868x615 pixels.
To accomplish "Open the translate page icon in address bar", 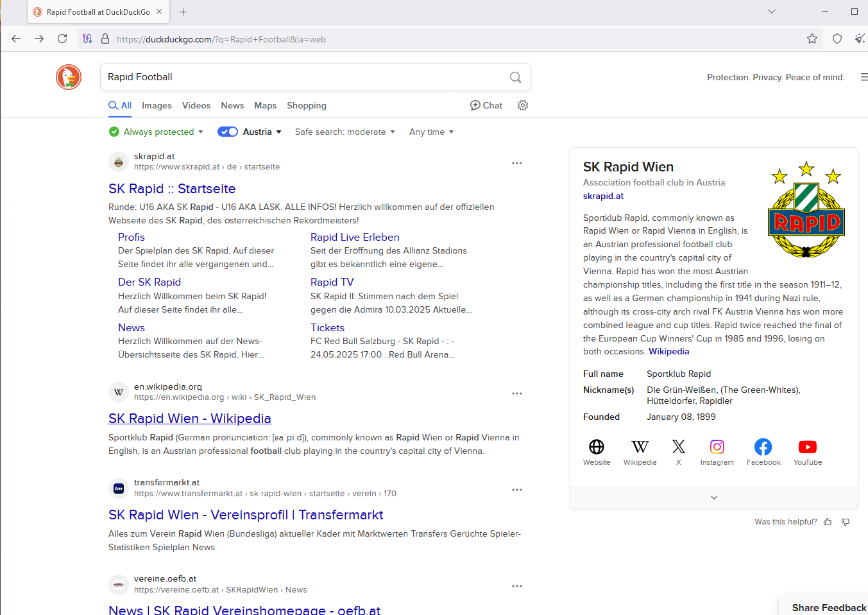I will click(x=87, y=39).
